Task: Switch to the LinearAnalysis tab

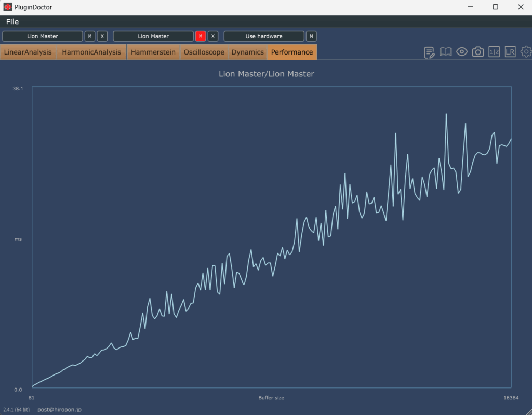Action: tap(28, 52)
